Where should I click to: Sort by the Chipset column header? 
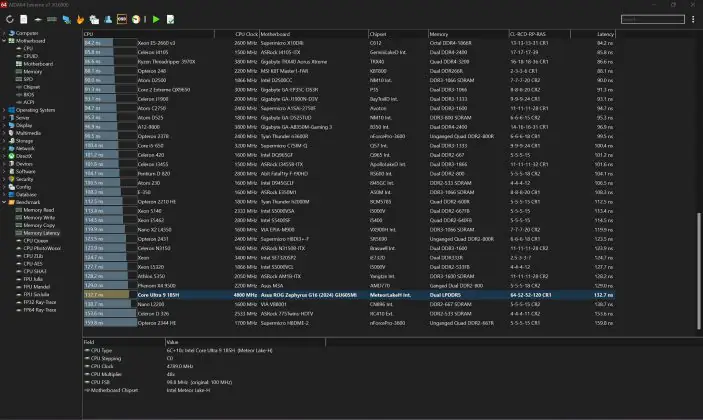coord(398,34)
